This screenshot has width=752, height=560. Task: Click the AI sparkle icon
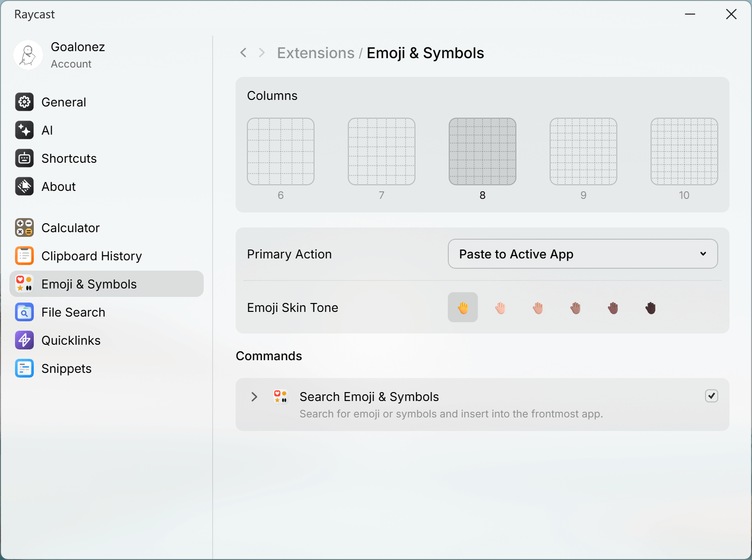pos(24,130)
